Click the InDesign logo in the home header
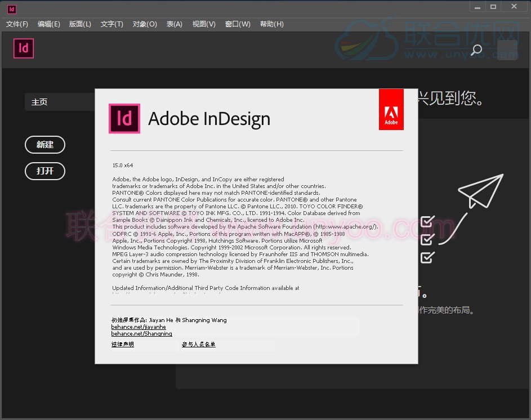This screenshot has width=531, height=420. coord(24,48)
